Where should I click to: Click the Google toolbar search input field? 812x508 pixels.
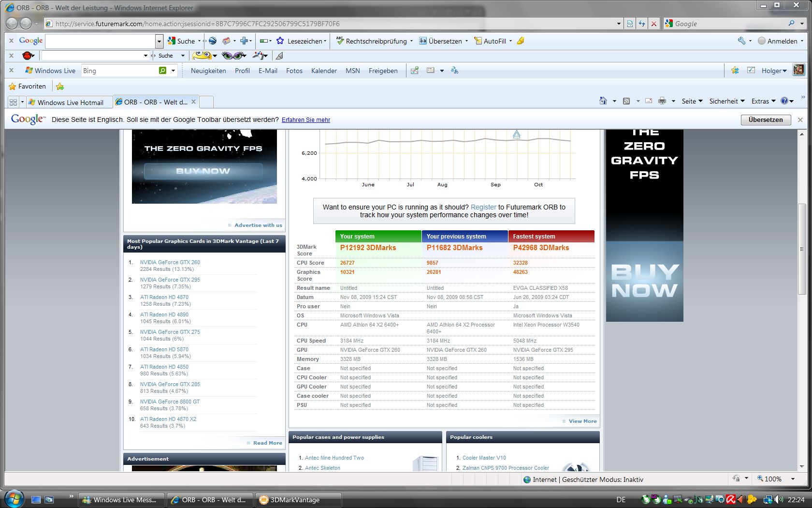click(x=101, y=41)
